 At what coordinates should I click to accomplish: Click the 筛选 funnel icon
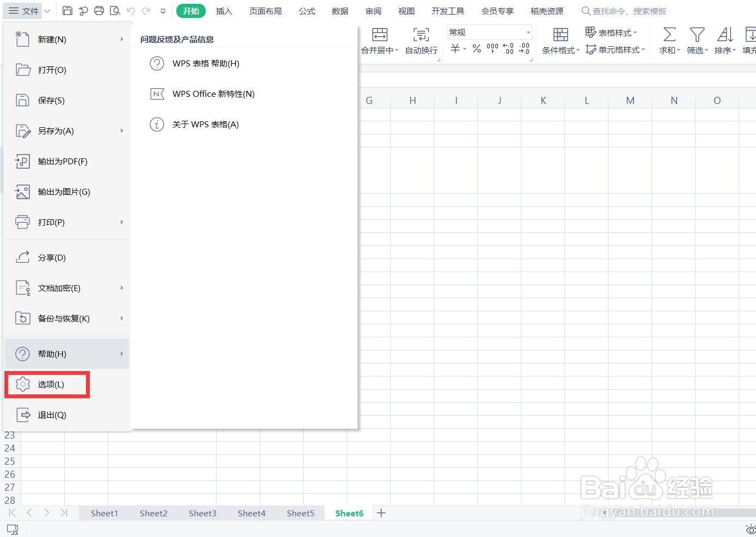click(697, 35)
